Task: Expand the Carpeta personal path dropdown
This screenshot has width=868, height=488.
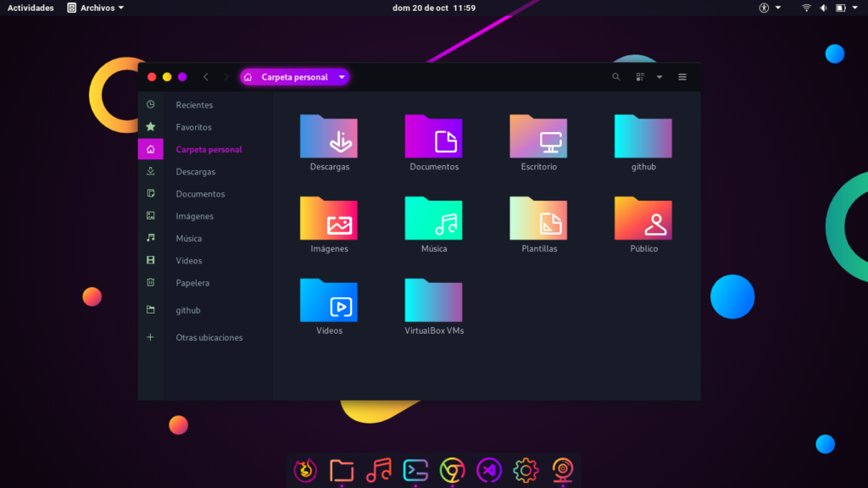Action: coord(342,77)
